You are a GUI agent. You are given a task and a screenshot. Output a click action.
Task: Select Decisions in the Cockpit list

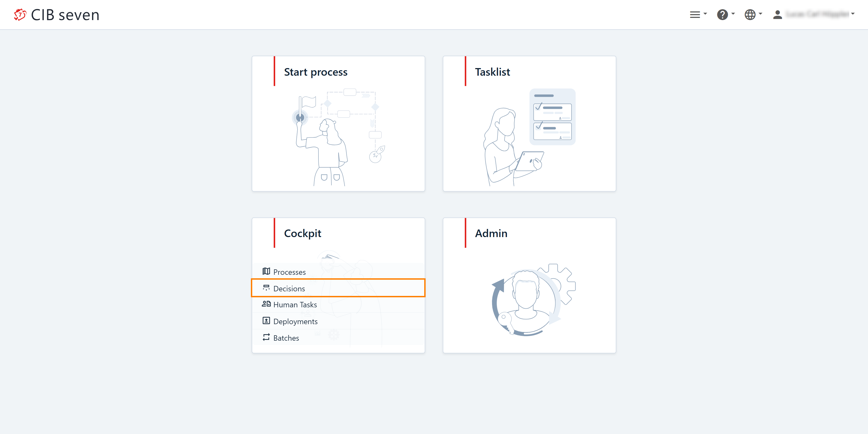coord(289,288)
